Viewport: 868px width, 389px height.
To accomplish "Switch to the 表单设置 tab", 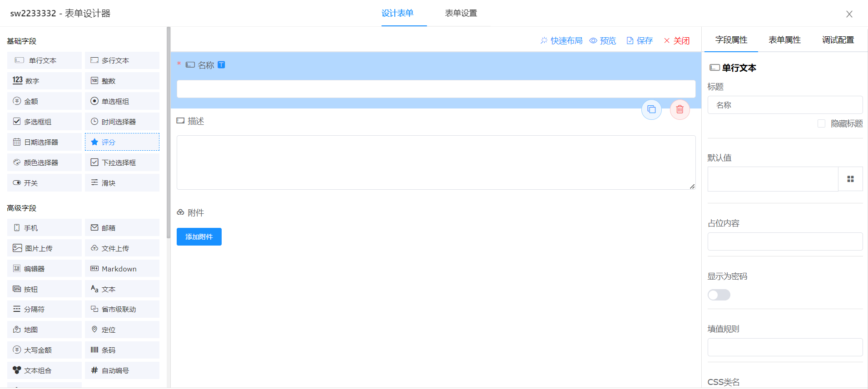I will click(461, 13).
